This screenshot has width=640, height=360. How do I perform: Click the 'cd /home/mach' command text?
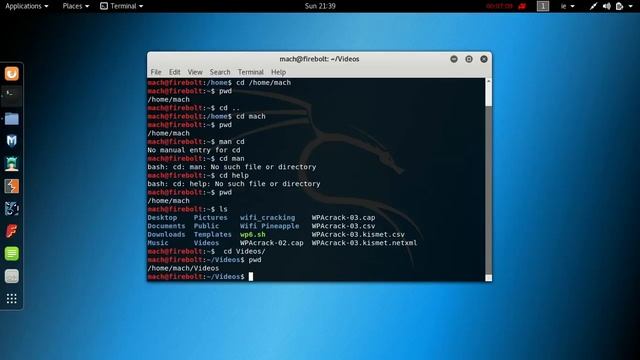[264, 83]
